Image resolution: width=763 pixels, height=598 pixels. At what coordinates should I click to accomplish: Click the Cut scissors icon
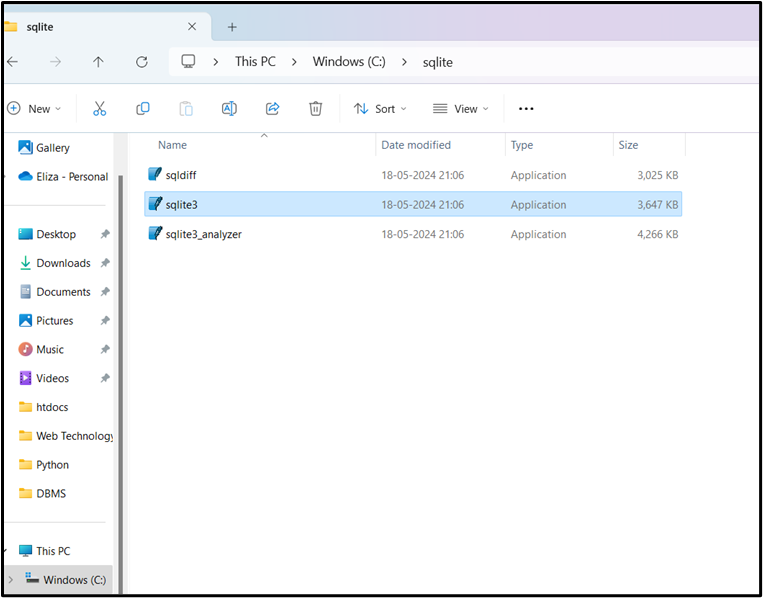99,108
